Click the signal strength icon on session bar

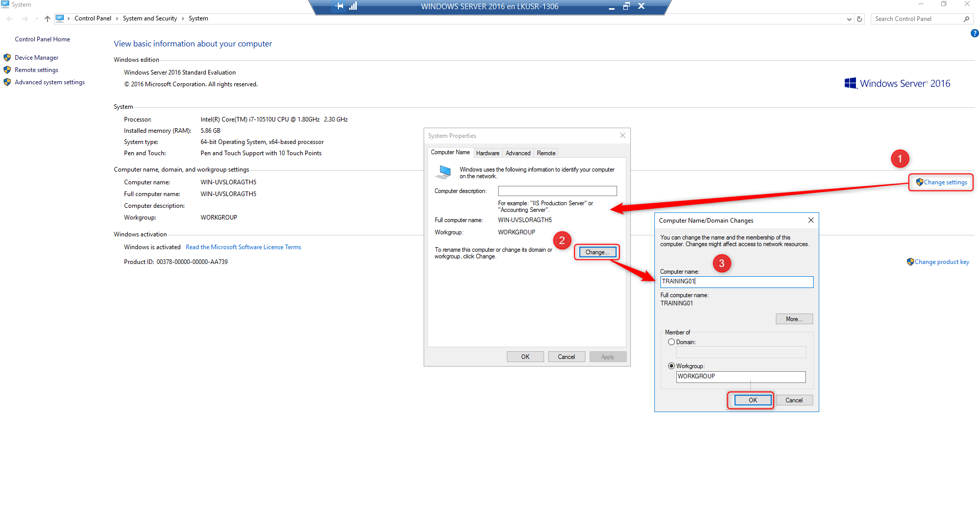(x=353, y=6)
